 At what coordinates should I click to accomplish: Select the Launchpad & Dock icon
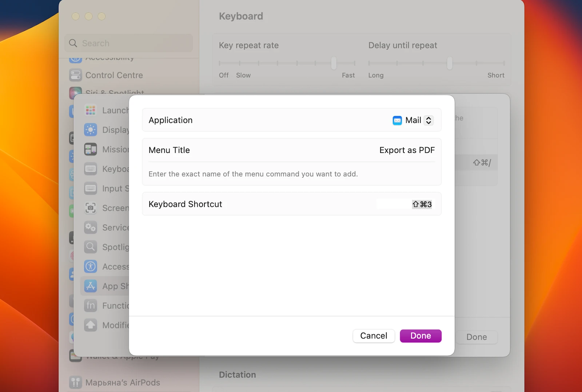click(x=91, y=110)
